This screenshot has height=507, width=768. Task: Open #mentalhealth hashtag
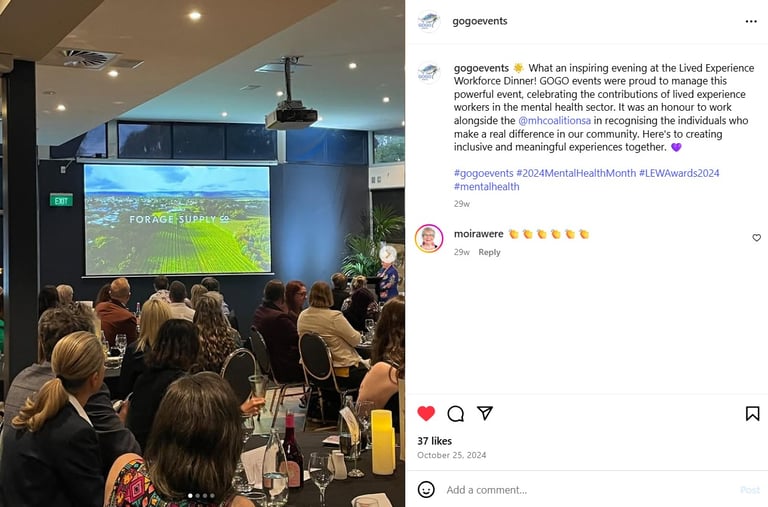(486, 187)
